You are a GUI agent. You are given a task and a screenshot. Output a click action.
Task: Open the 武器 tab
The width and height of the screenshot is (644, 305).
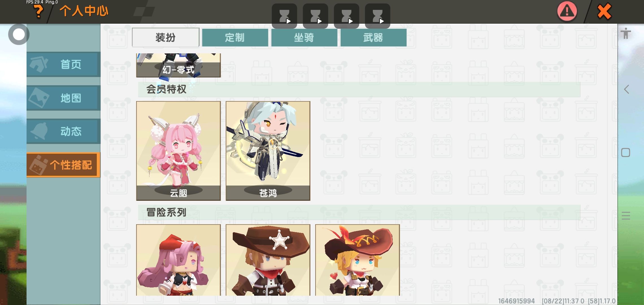coord(373,37)
